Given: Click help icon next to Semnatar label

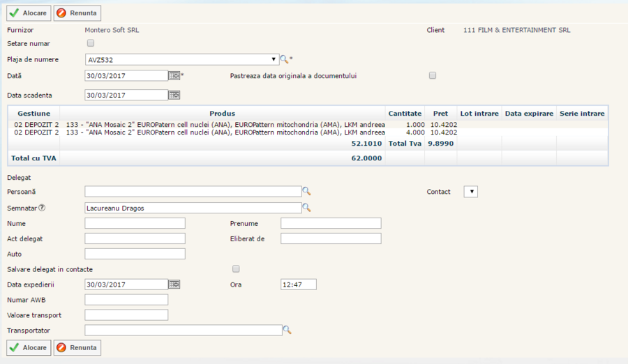Looking at the screenshot, I should [x=43, y=207].
